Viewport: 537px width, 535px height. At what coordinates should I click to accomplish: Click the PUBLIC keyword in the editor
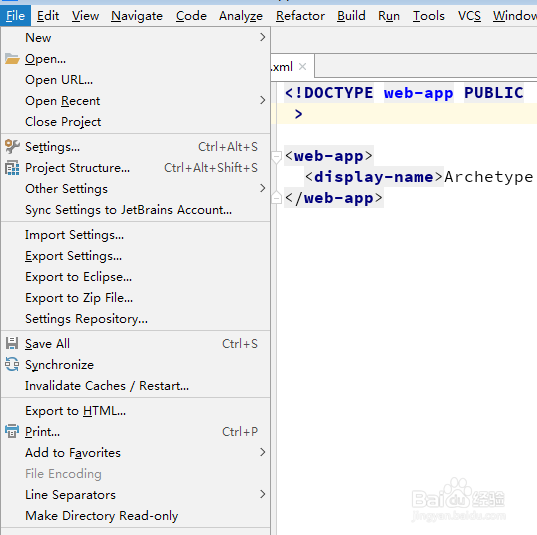click(x=494, y=93)
